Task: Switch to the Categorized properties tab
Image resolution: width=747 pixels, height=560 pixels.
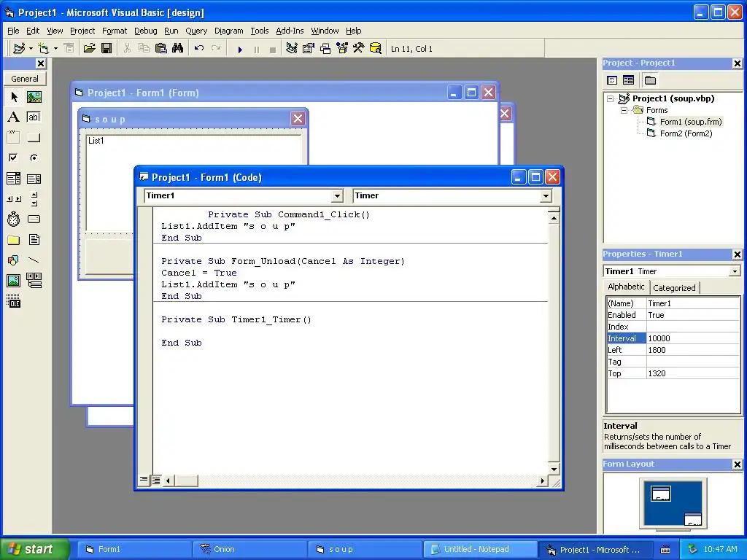Action: coord(674,287)
